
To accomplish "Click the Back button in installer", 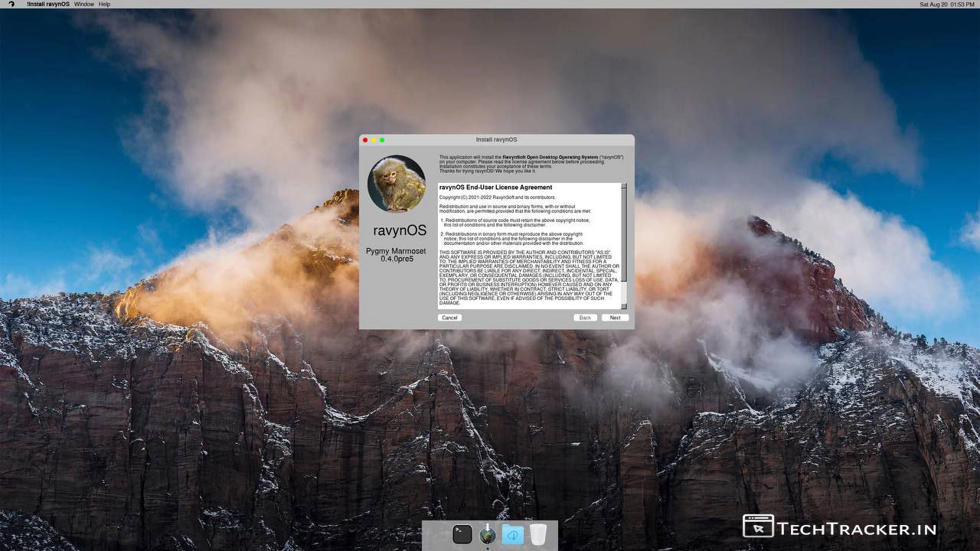I will click(x=585, y=318).
